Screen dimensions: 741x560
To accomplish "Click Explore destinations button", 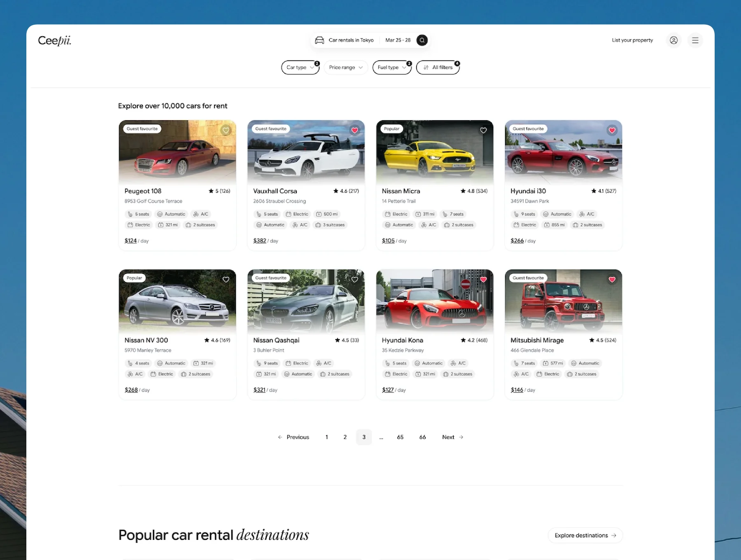I will coord(585,535).
